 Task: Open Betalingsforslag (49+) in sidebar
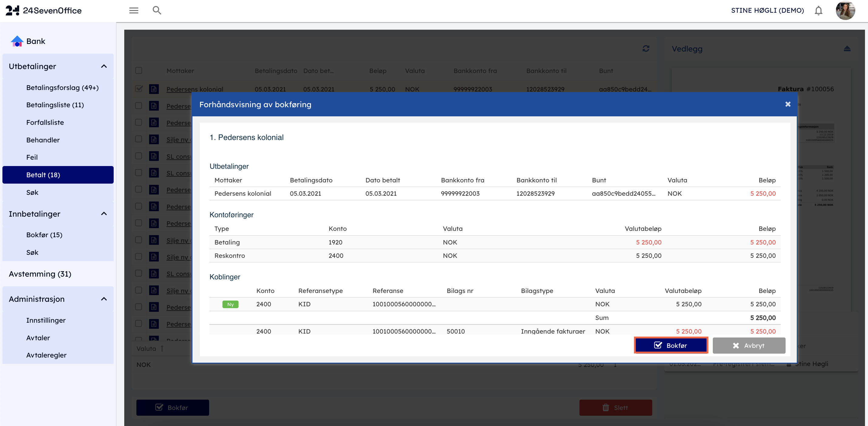(62, 88)
